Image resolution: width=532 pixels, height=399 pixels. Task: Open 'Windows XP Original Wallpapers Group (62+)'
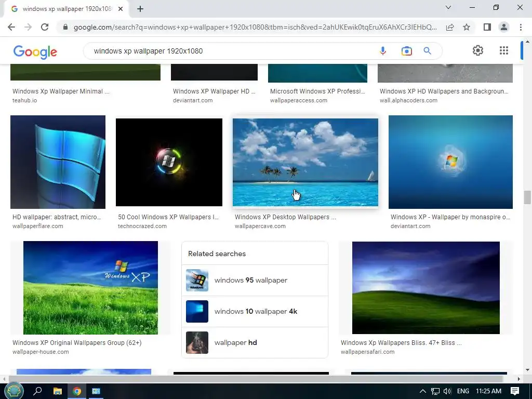coord(77,343)
